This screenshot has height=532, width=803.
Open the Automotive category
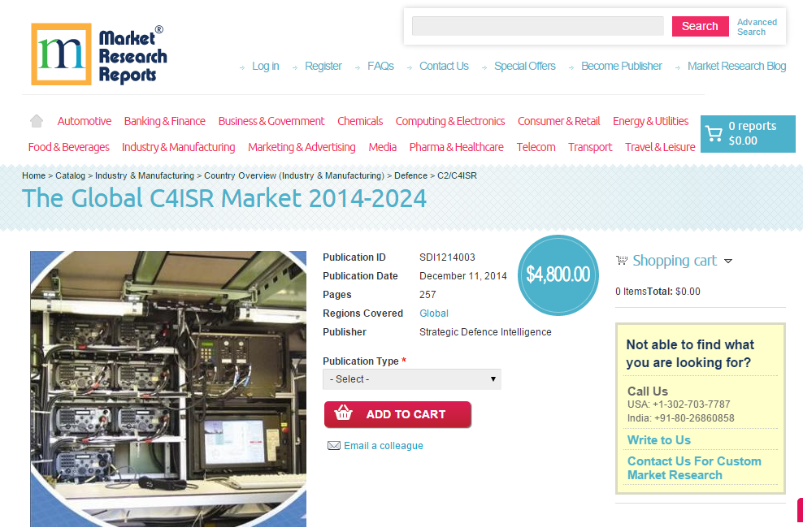[x=84, y=120]
